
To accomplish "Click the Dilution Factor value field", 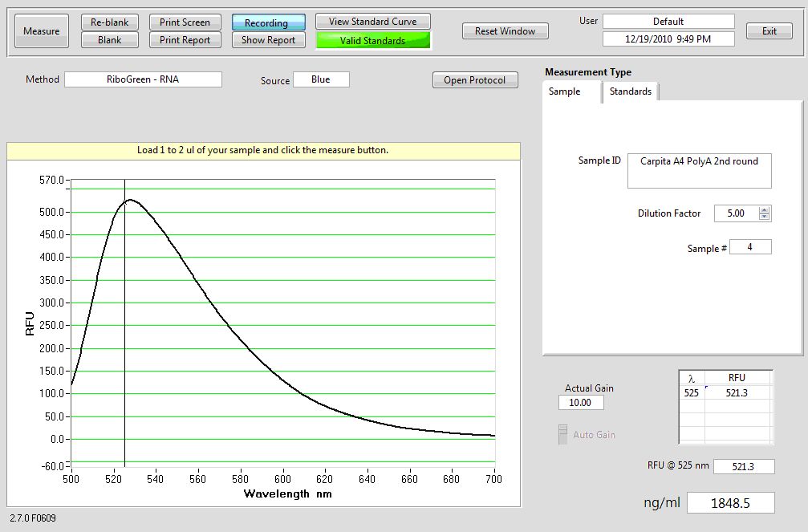I will (736, 213).
